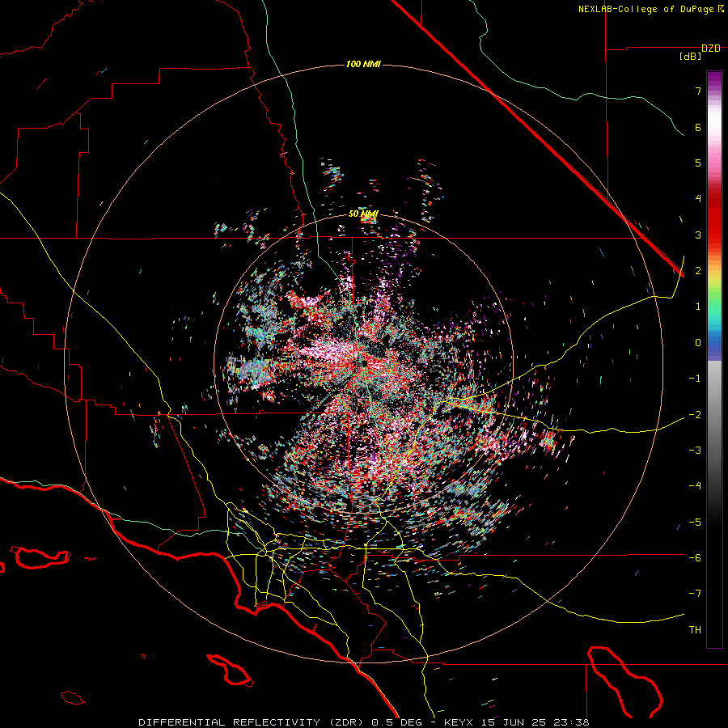
Task: Click the -2 tick label on the scale
Action: (x=695, y=414)
